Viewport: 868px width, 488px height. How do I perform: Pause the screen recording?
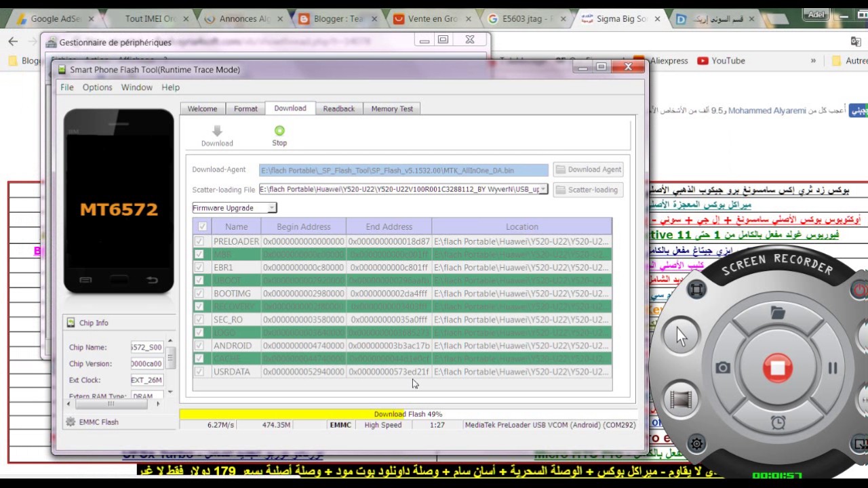[832, 368]
